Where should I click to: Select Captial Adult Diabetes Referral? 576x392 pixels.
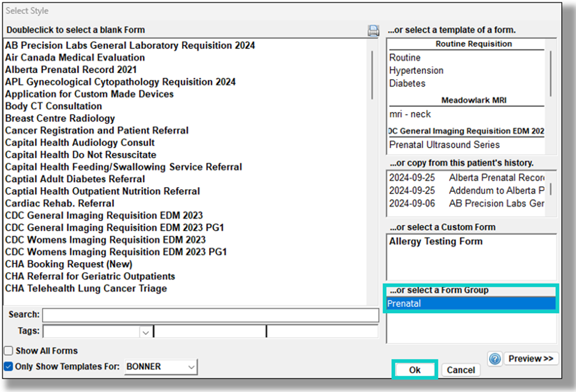coord(75,179)
